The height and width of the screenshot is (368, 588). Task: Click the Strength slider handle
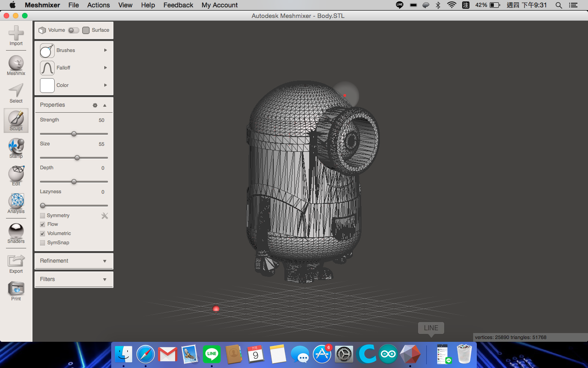(x=74, y=134)
